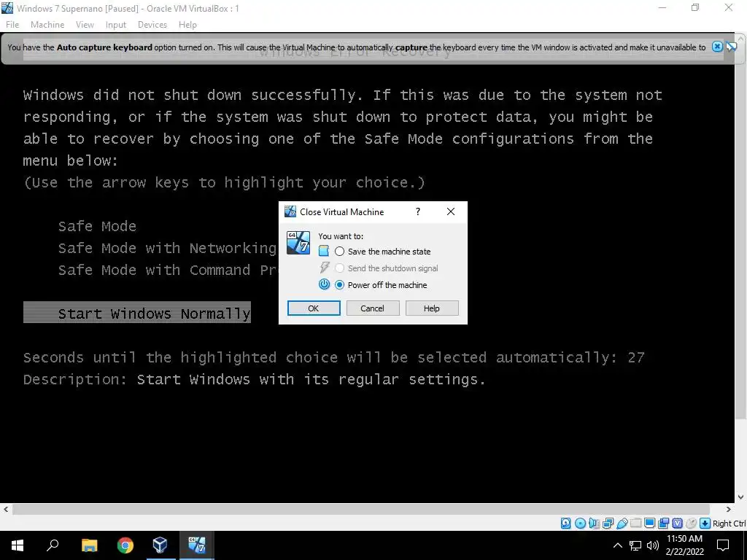Open VirtualBox Manager from taskbar
747x560 pixels.
click(x=160, y=545)
